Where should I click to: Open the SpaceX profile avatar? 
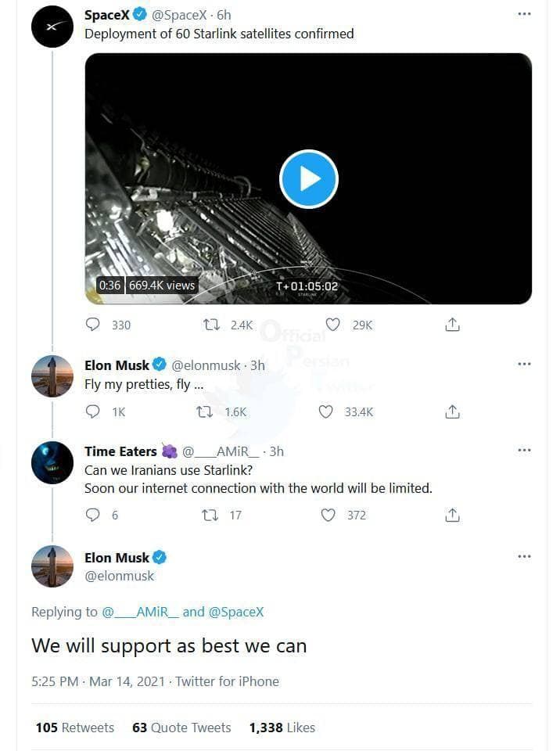point(52,27)
